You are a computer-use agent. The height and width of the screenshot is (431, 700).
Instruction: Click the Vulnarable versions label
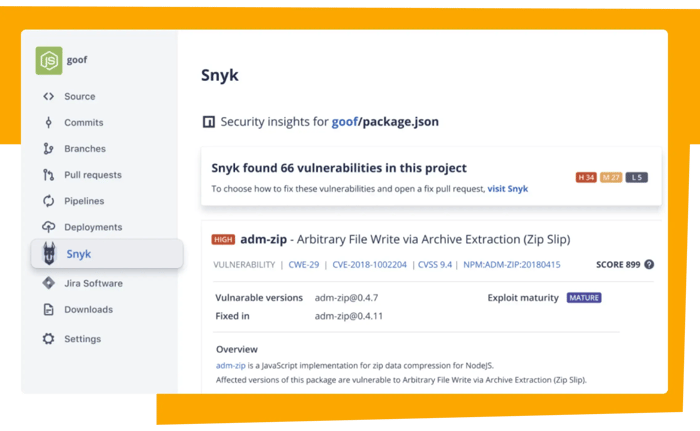coord(259,297)
